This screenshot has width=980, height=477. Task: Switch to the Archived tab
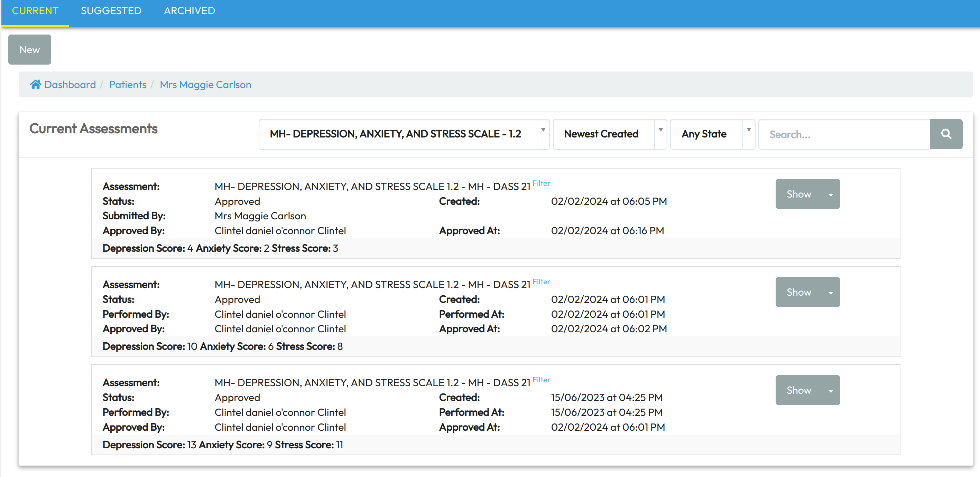pyautogui.click(x=189, y=11)
